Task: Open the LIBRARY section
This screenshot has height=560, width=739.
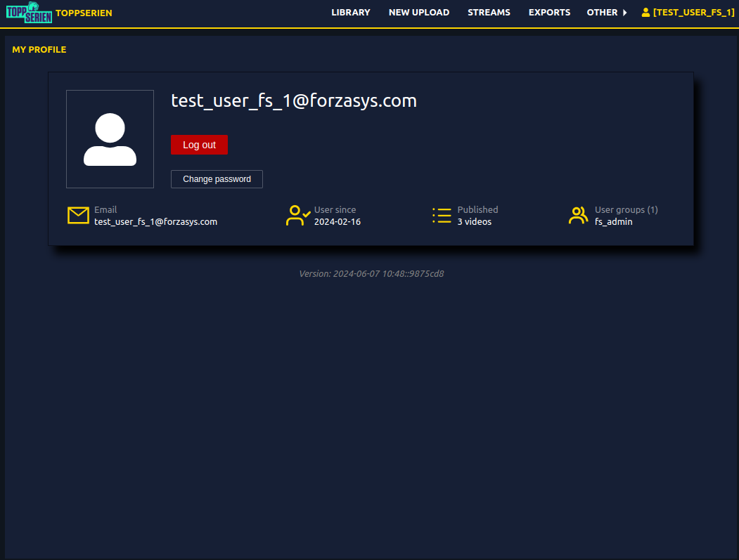Action: click(351, 12)
